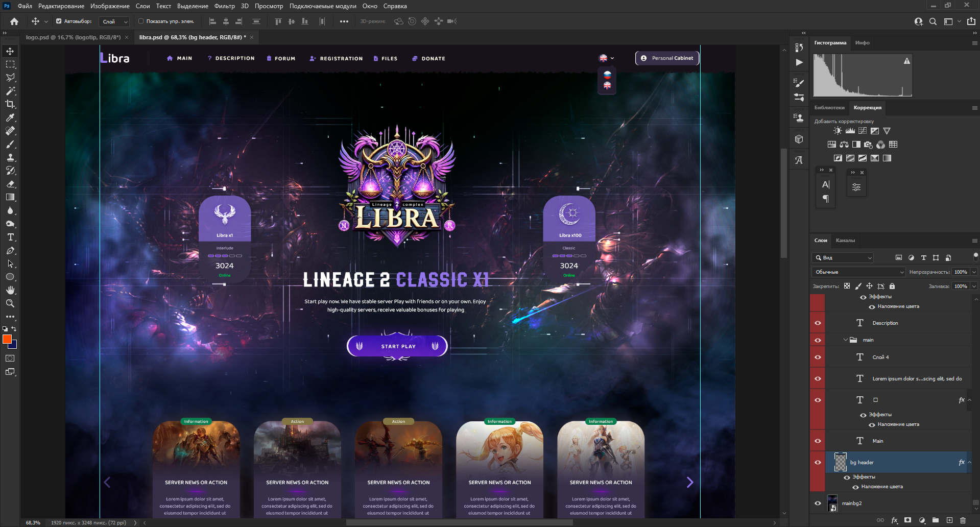Add a Brightness/Contrast adjustment
Screen dimensions: 980x527
[838, 131]
